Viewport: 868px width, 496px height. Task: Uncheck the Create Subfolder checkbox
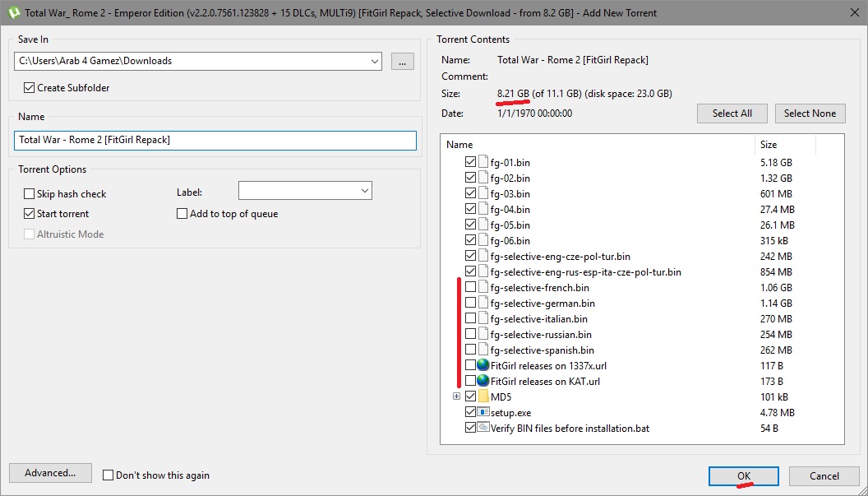(30, 88)
